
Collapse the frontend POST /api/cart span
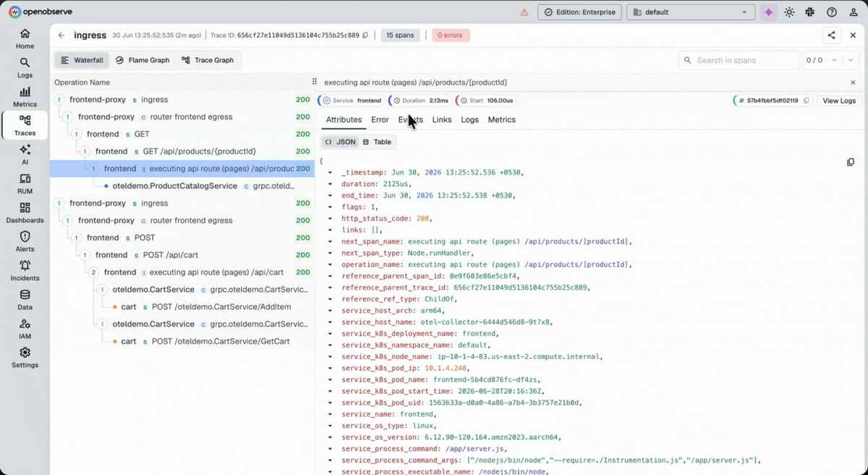coord(85,255)
